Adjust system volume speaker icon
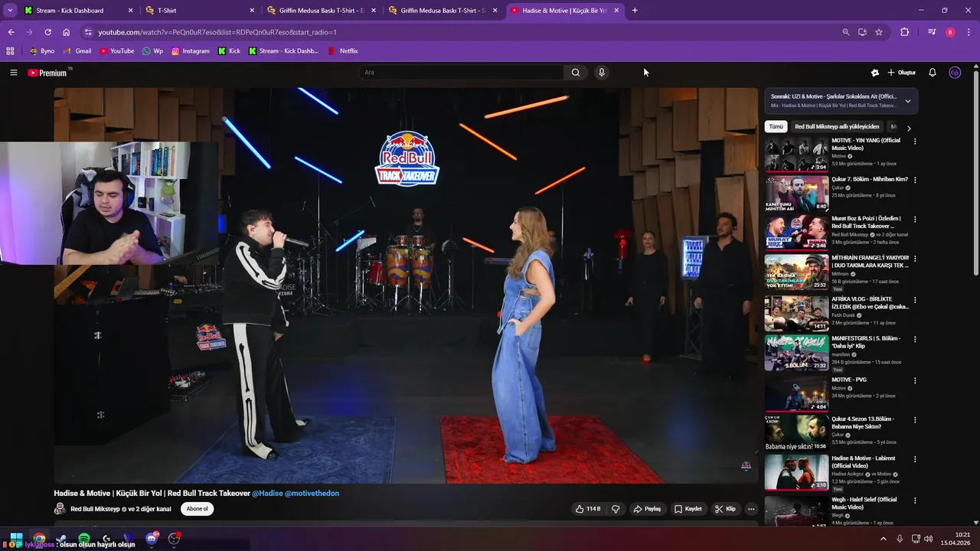Image resolution: width=980 pixels, height=551 pixels. pyautogui.click(x=929, y=539)
